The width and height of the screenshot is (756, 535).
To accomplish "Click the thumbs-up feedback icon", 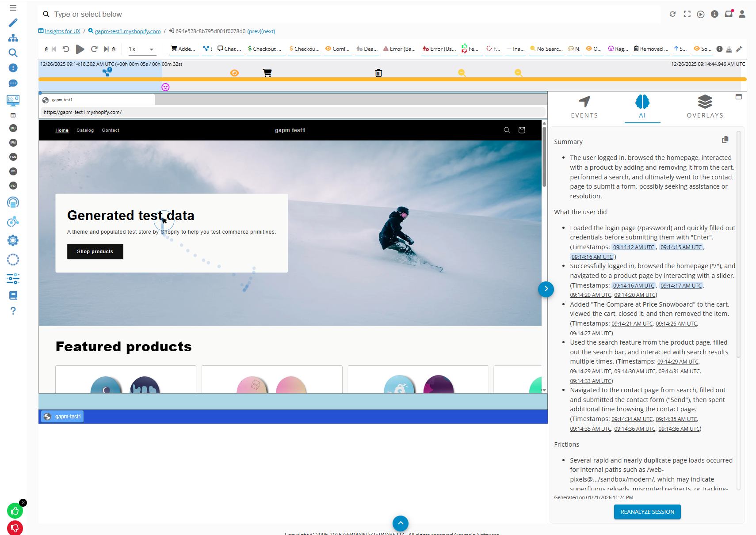I will click(x=15, y=511).
